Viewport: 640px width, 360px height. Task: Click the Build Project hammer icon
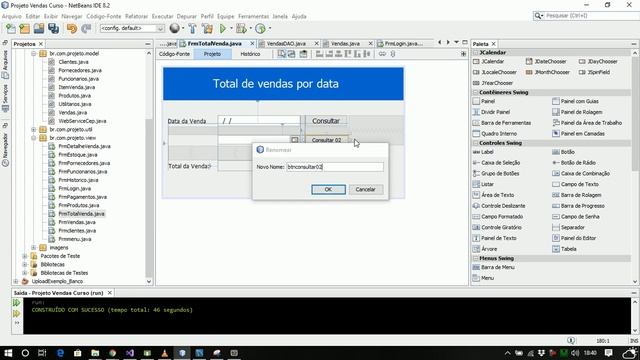tap(192, 28)
